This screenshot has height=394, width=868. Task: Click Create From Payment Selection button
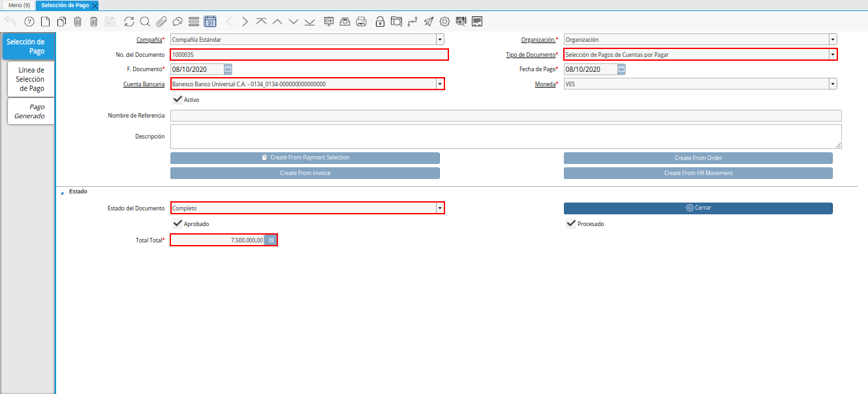[305, 157]
